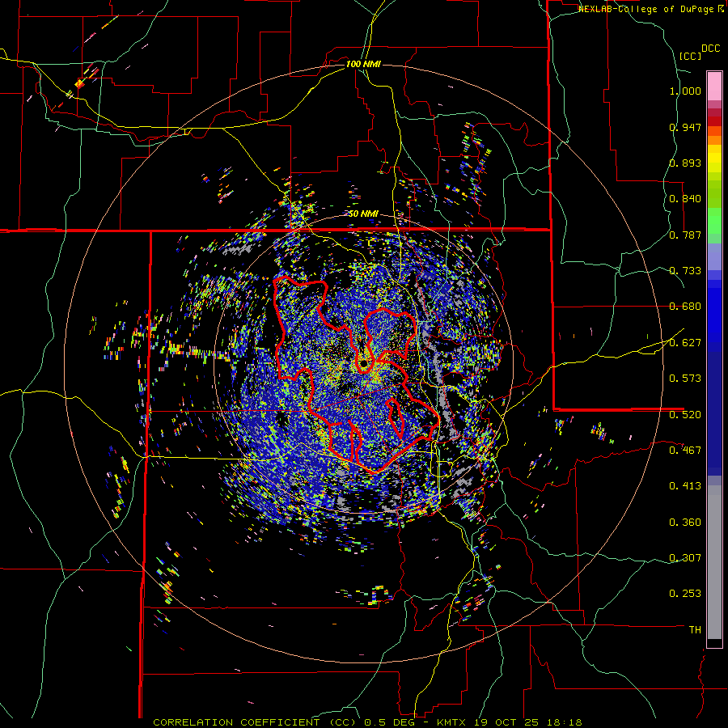Click the 0.787 scale value
Screen dimensions: 728x728
(x=685, y=235)
